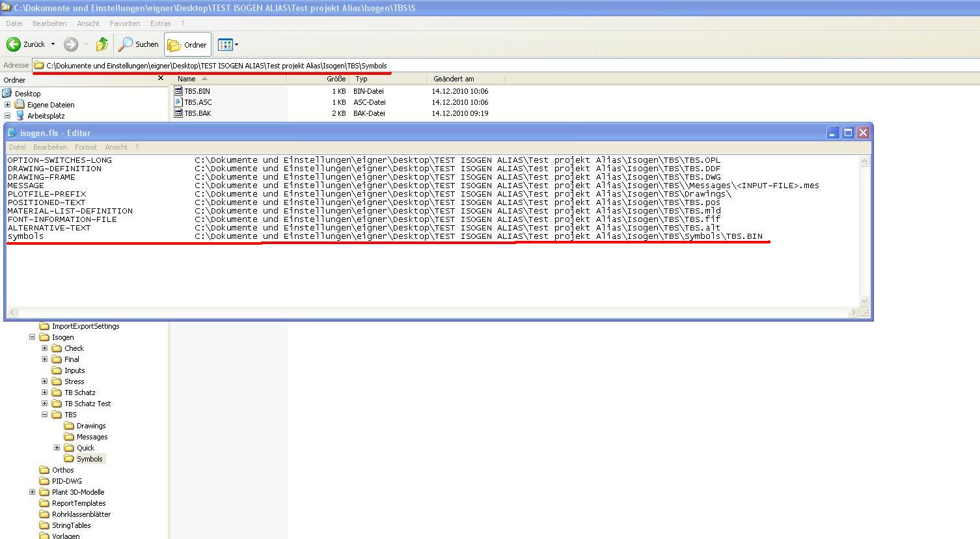Expand the Plant 3D-Modelle node

point(33,492)
